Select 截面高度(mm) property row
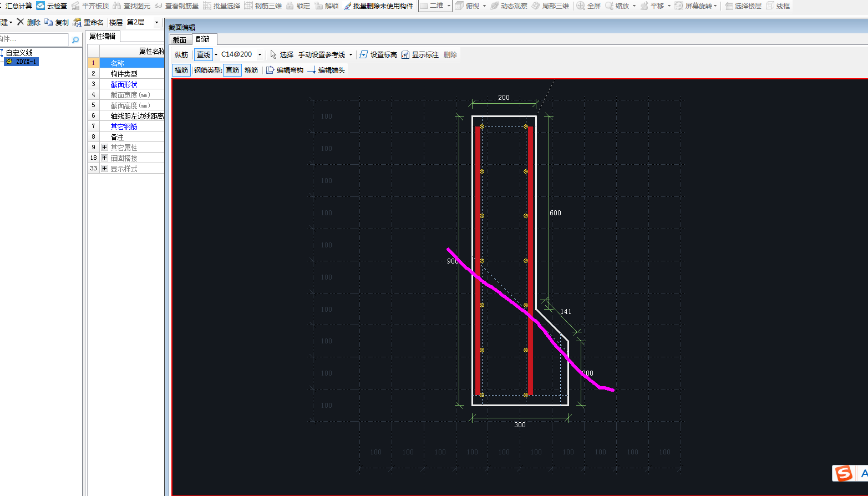This screenshot has height=496, width=868. [x=126, y=105]
